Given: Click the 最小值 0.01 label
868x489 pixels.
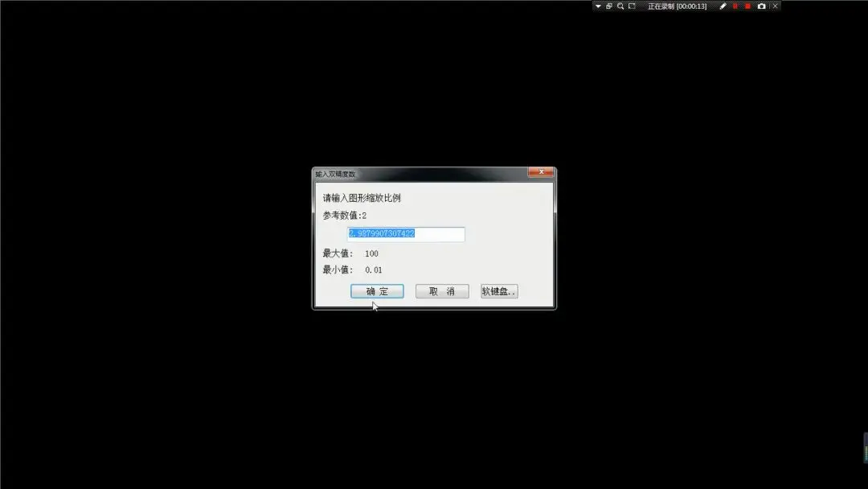Looking at the screenshot, I should coord(352,270).
